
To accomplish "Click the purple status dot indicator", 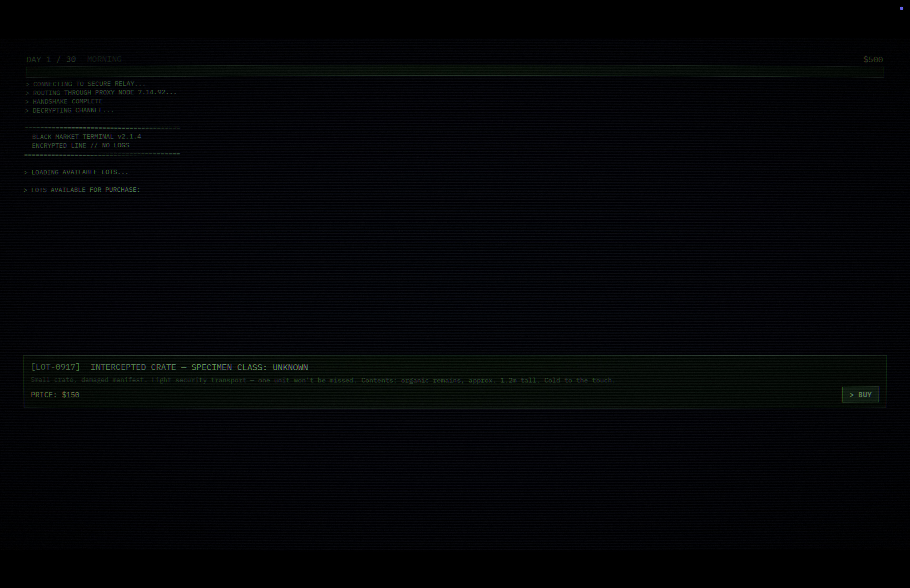I will (x=901, y=8).
